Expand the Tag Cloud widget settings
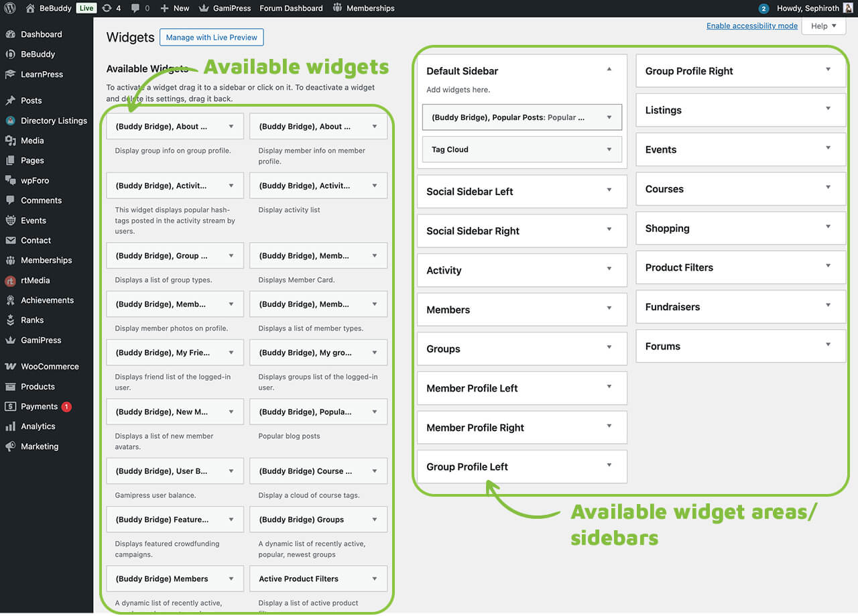The width and height of the screenshot is (858, 616). 609,149
